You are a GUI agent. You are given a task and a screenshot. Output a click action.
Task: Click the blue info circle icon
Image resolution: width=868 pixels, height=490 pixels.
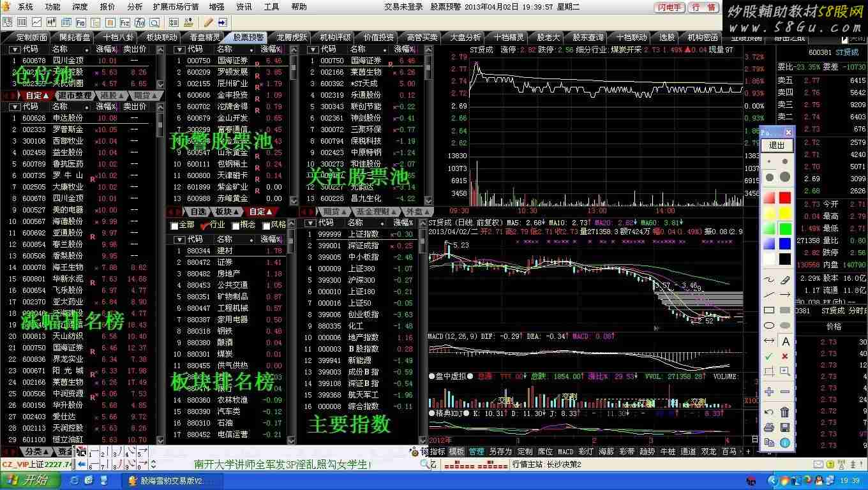tap(785, 442)
